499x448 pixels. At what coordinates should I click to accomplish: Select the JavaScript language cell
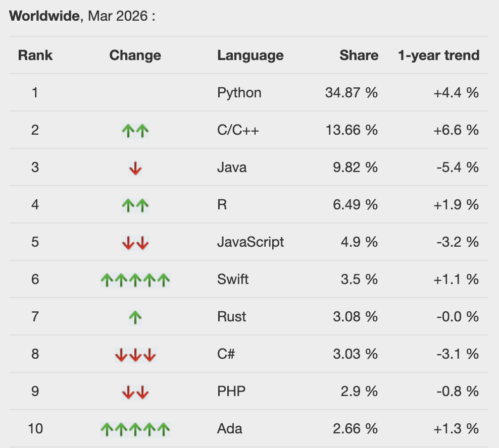pos(251,242)
